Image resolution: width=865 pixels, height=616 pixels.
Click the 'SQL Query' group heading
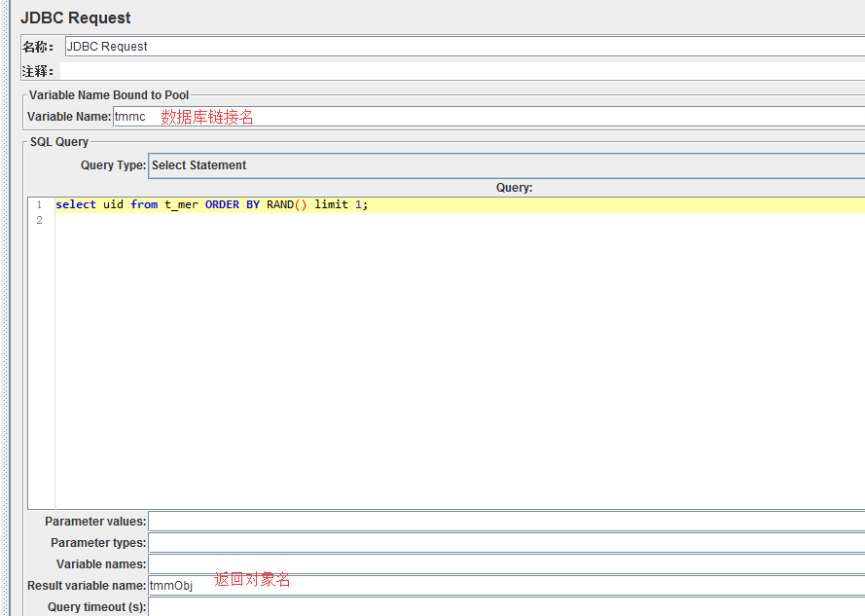click(59, 142)
